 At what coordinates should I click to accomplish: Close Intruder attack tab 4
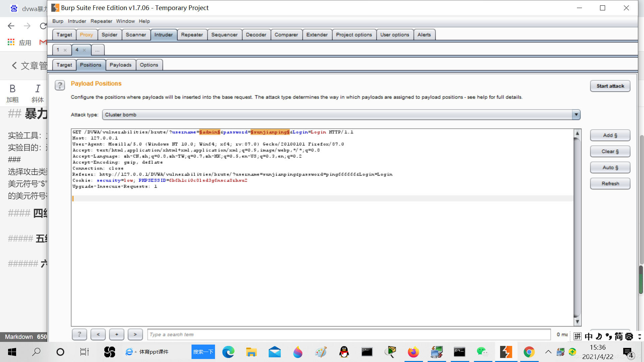tap(84, 50)
